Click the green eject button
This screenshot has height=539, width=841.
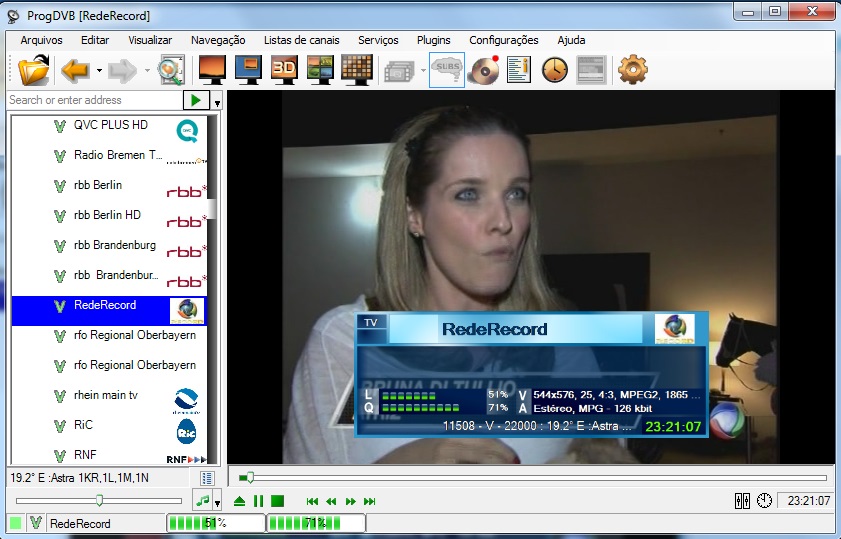coord(240,501)
